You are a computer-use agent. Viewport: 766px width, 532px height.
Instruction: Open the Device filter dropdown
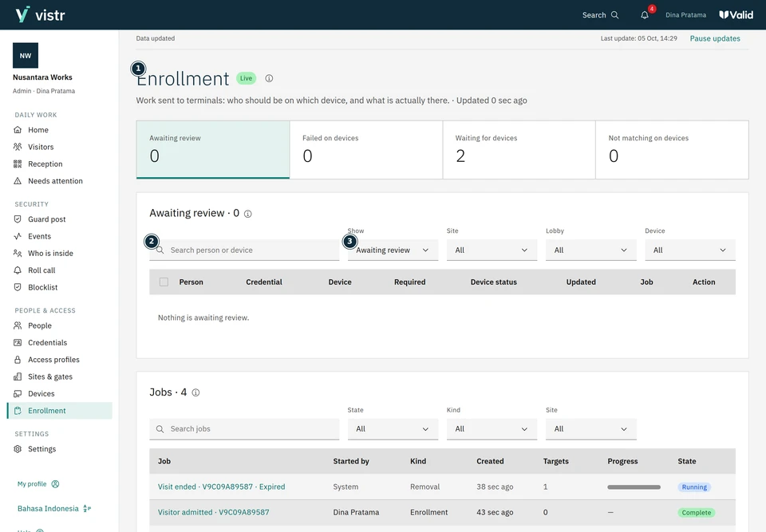[690, 250]
